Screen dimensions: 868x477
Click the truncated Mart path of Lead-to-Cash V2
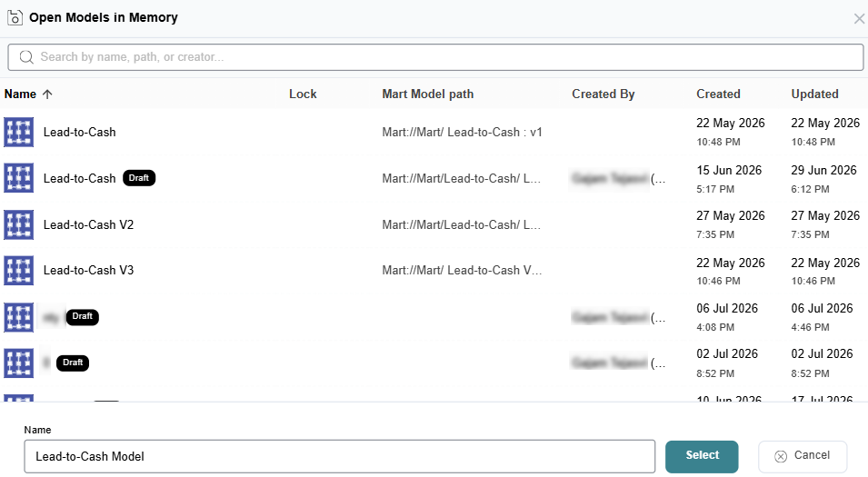pyautogui.click(x=462, y=224)
